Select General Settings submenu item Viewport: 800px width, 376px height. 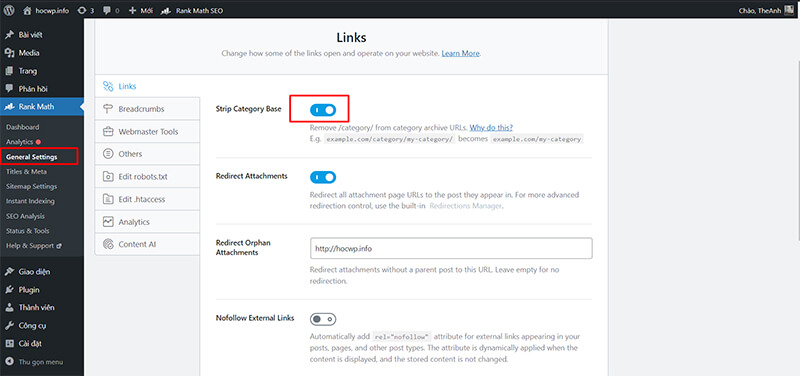coord(32,157)
